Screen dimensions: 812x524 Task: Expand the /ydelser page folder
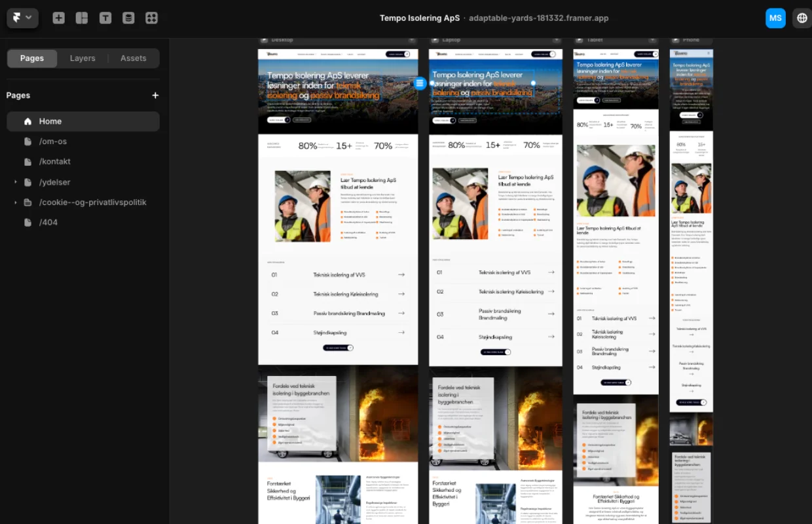click(x=16, y=182)
